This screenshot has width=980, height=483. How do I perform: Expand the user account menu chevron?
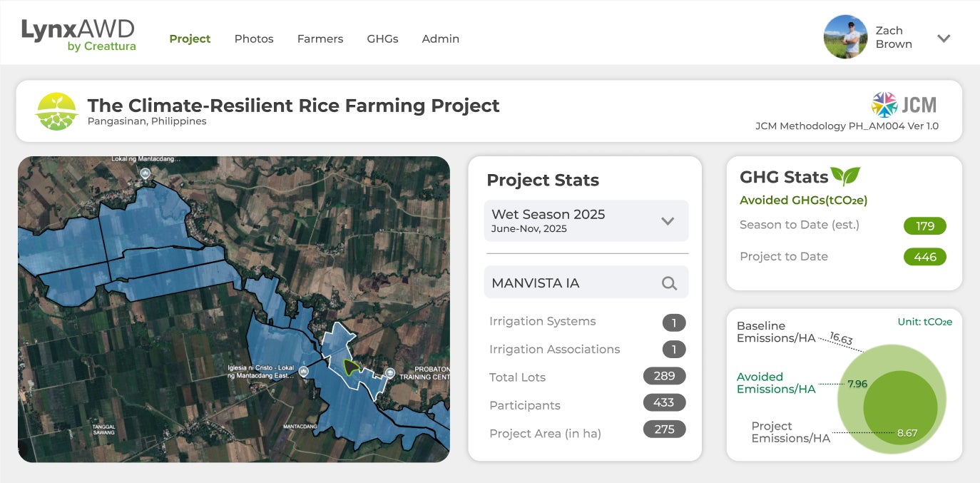tap(944, 39)
